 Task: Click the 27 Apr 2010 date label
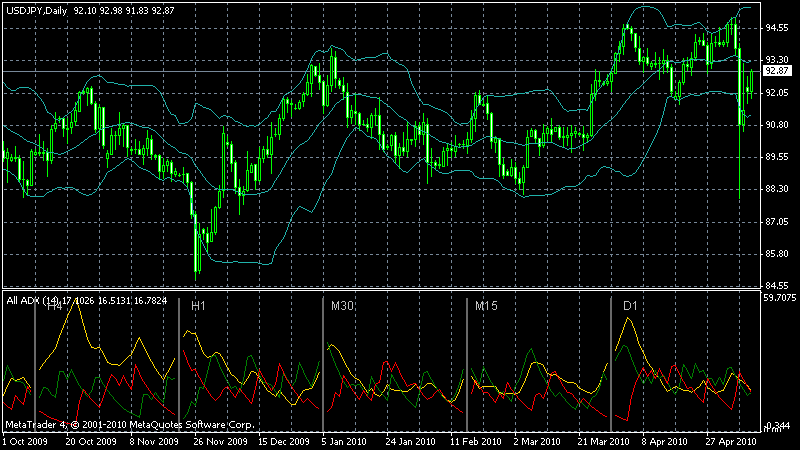pyautogui.click(x=731, y=441)
